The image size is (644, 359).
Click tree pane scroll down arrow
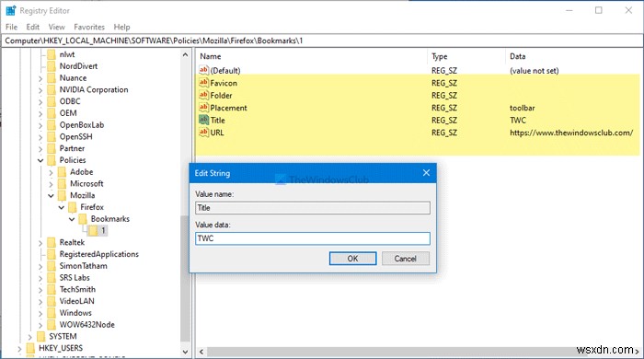click(x=185, y=352)
